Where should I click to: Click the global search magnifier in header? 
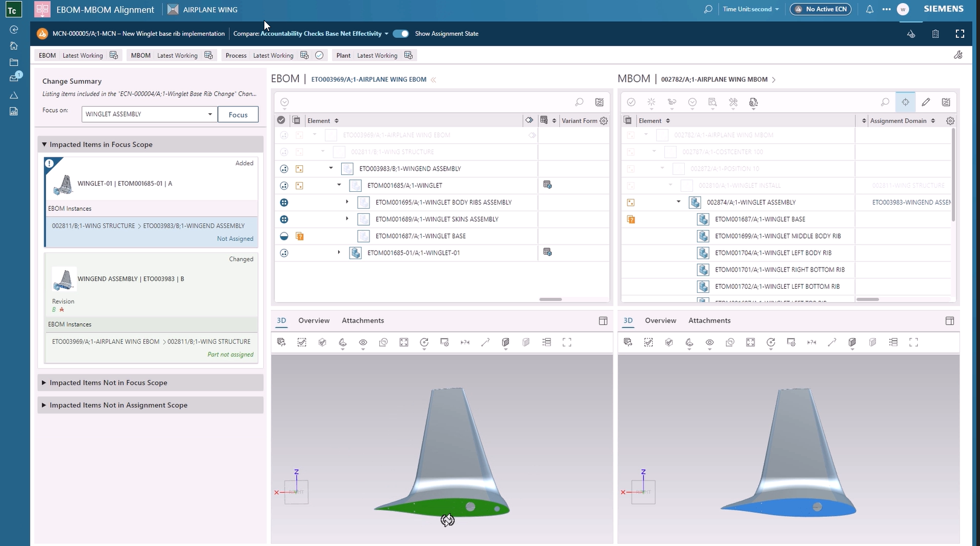coord(708,9)
